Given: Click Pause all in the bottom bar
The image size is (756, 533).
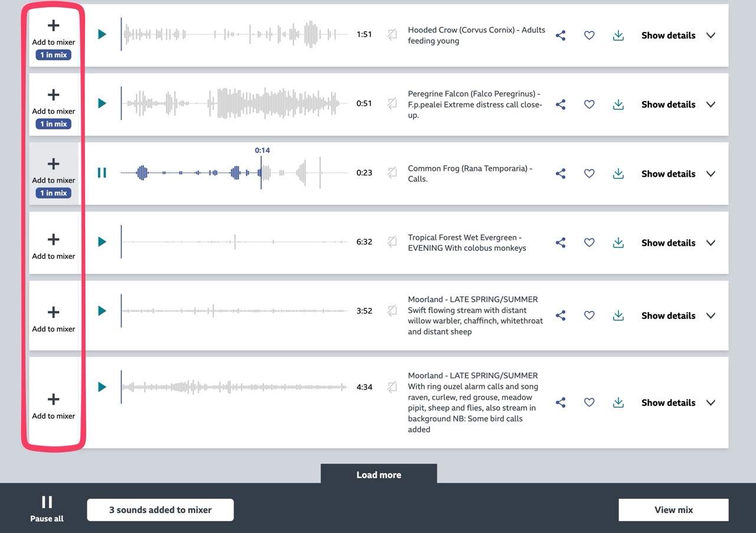Looking at the screenshot, I should 46,506.
